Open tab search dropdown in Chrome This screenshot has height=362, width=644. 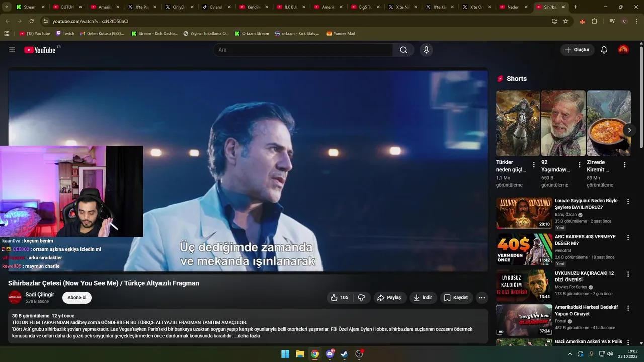coord(7,7)
